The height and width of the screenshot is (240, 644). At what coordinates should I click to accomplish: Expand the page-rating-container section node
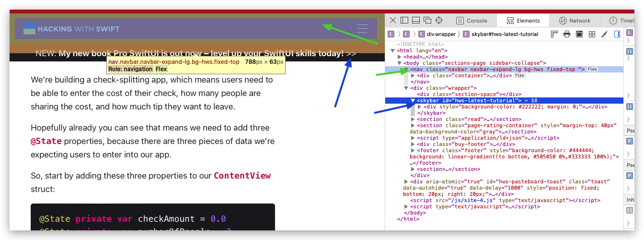pos(413,125)
